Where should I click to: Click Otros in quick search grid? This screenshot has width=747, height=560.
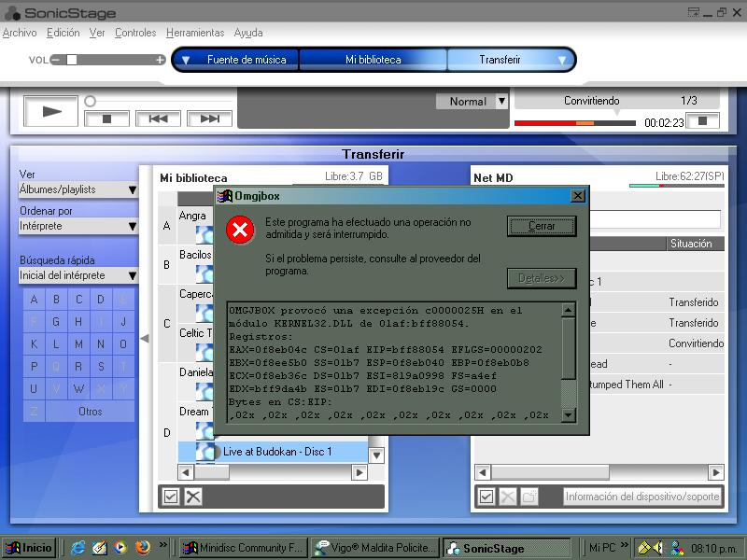coord(90,412)
